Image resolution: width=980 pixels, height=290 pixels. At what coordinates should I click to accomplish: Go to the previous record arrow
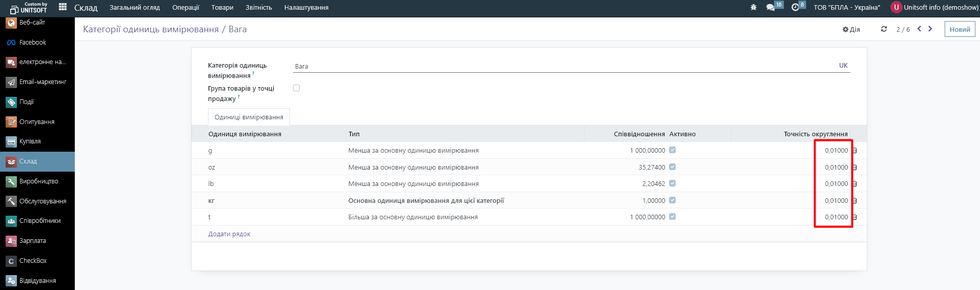coord(919,29)
